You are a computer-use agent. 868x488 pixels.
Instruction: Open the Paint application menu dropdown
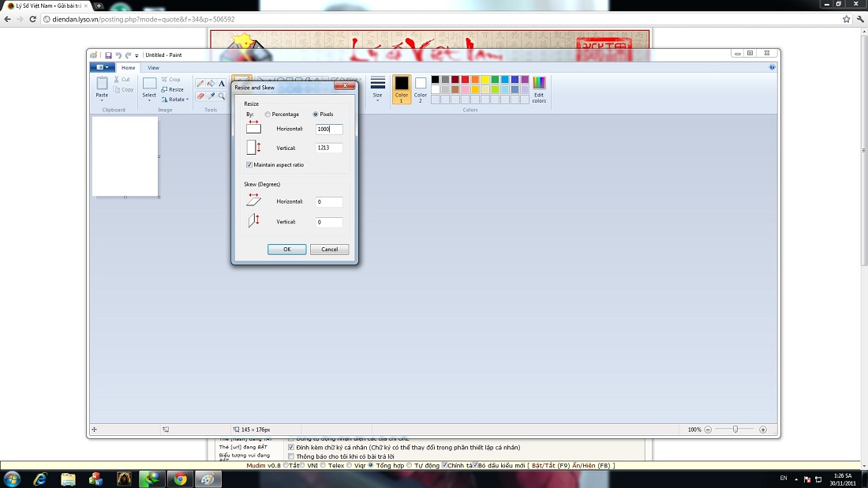point(102,68)
